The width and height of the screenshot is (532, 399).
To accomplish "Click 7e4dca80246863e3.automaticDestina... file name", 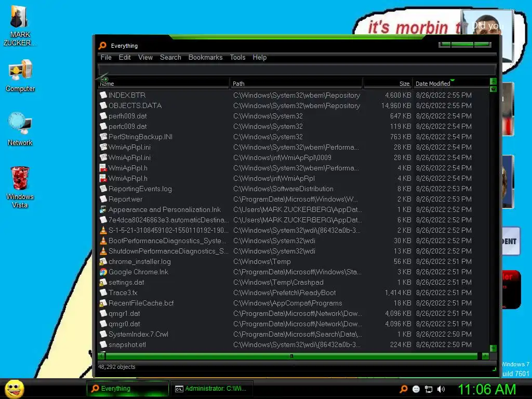I will [169, 220].
